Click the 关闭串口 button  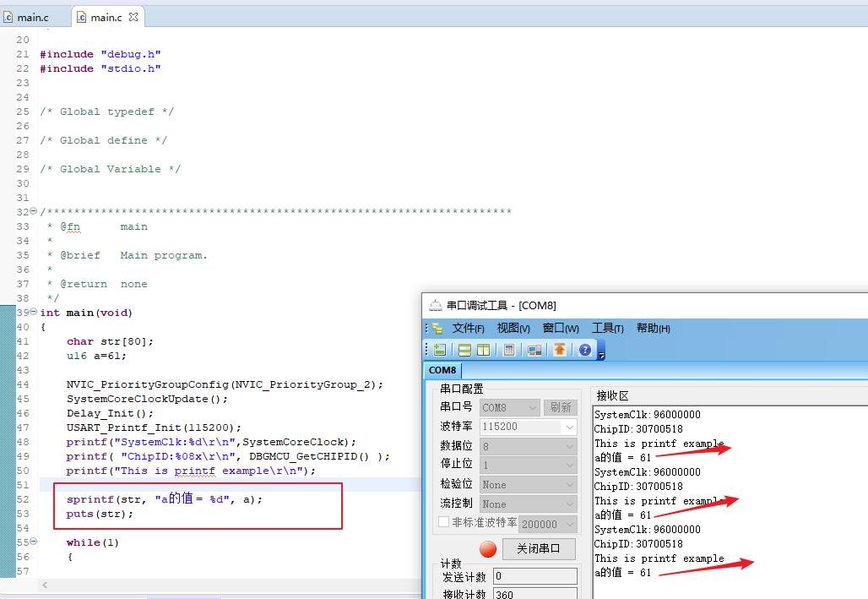coord(539,548)
